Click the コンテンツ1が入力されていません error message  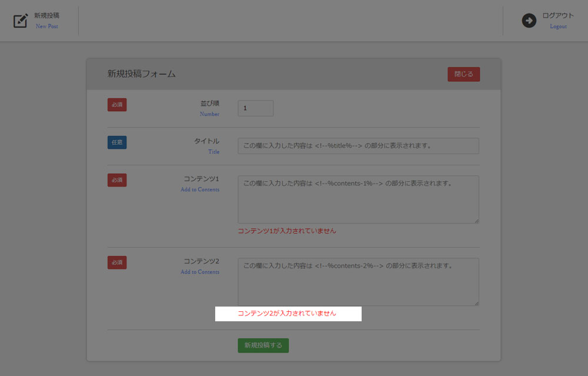point(287,231)
